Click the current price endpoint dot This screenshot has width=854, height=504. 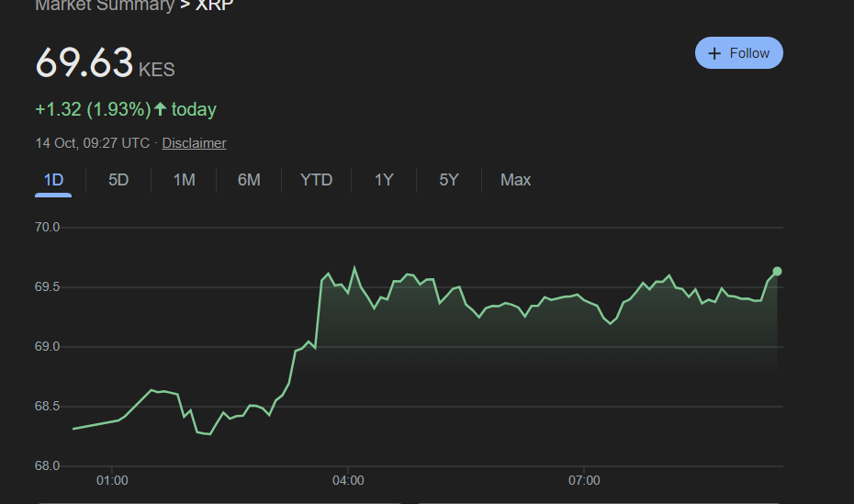[777, 271]
